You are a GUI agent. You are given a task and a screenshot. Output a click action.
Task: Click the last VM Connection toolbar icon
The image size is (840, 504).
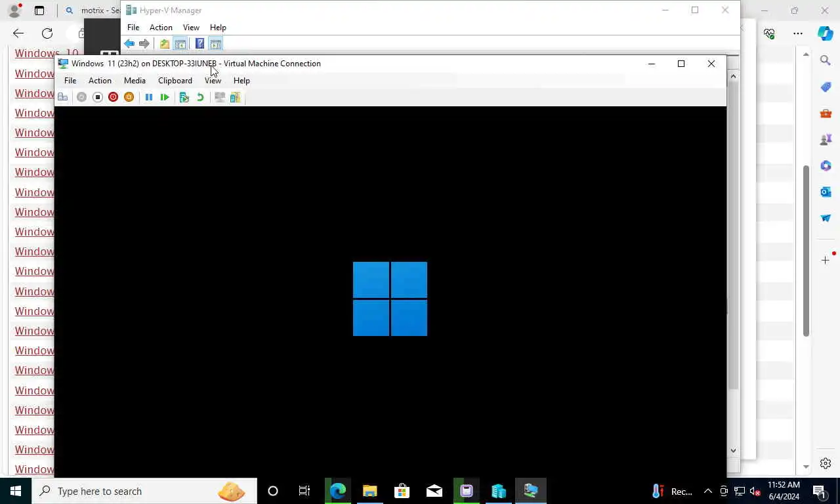click(x=236, y=97)
